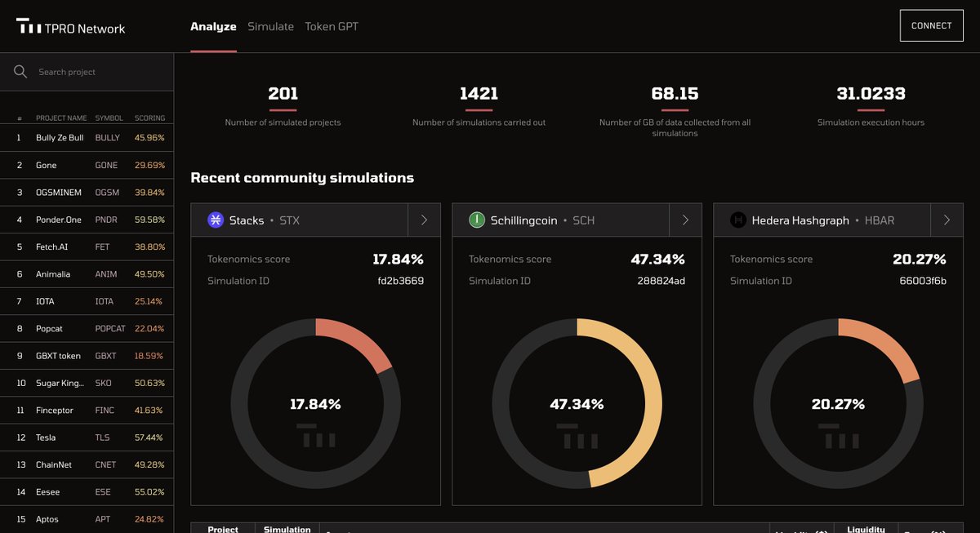The image size is (980, 533).
Task: Select the Fetch.AI project row
Action: pyautogui.click(x=87, y=247)
